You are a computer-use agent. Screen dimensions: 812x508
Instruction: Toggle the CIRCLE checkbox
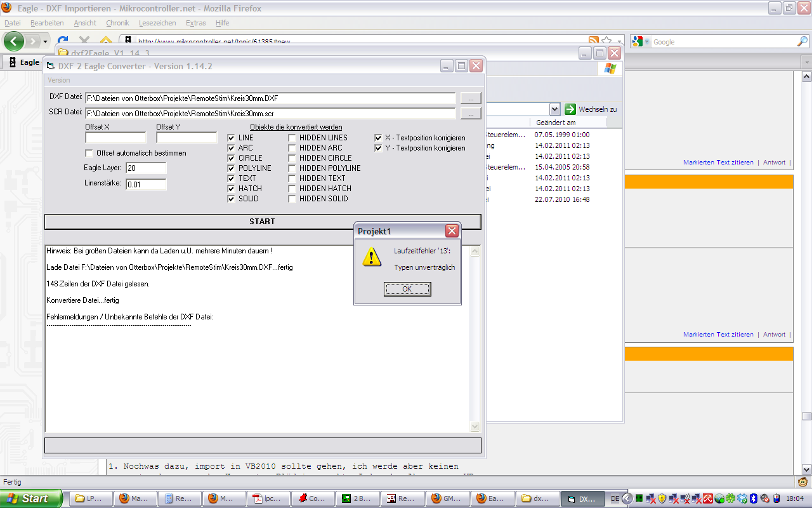tap(232, 158)
